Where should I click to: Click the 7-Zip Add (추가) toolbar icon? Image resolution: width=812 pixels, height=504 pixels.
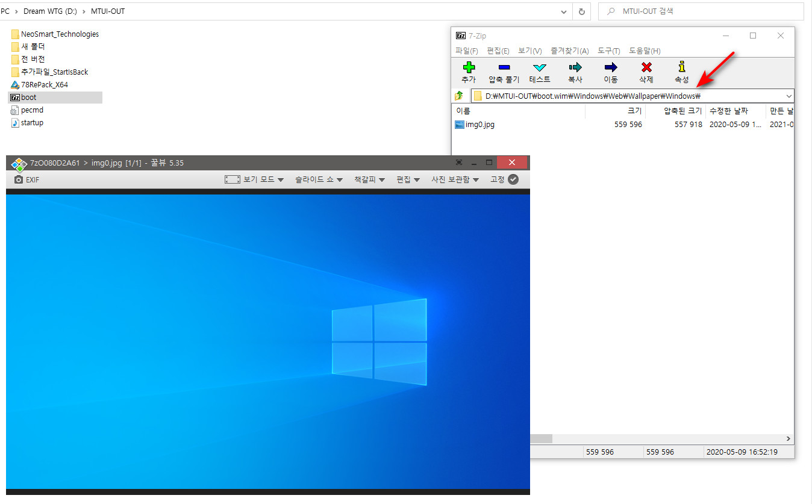(468, 67)
